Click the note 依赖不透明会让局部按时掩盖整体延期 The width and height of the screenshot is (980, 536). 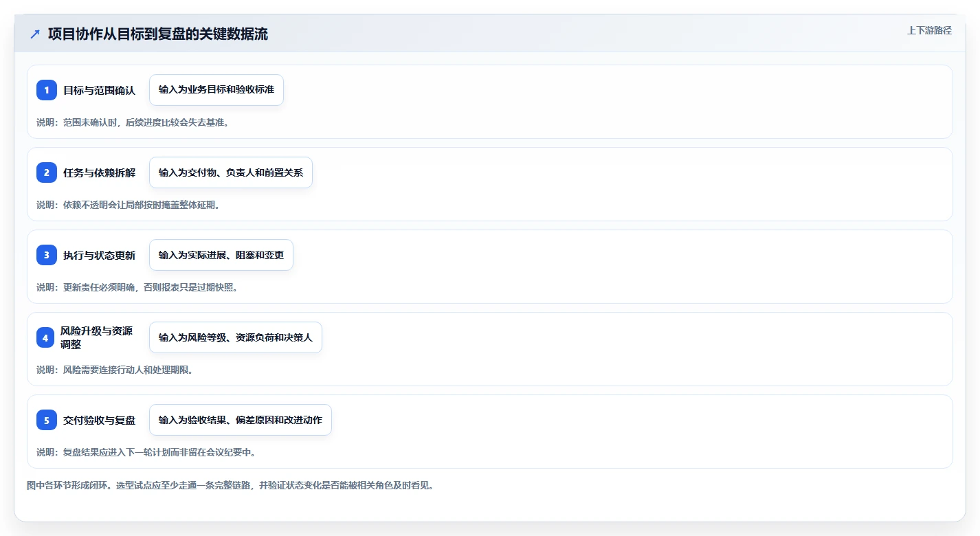click(x=141, y=205)
